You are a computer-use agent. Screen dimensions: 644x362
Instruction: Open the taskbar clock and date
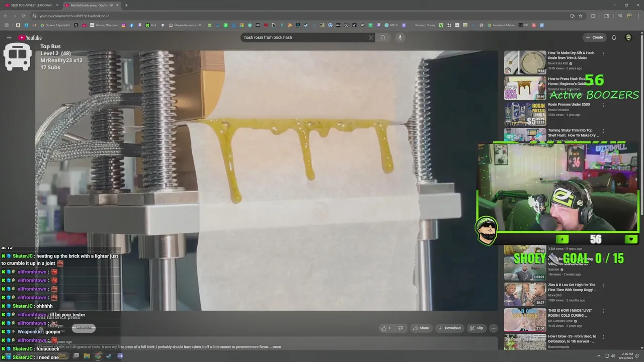point(626,356)
